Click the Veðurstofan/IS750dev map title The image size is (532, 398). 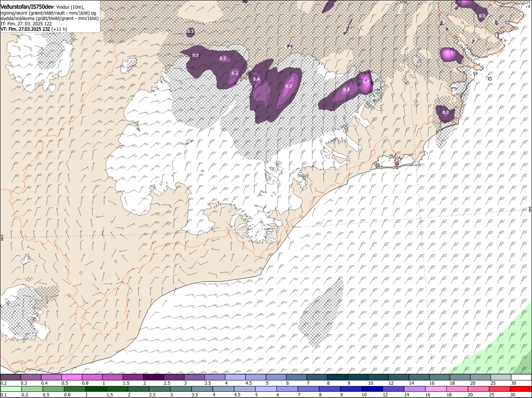[27, 7]
